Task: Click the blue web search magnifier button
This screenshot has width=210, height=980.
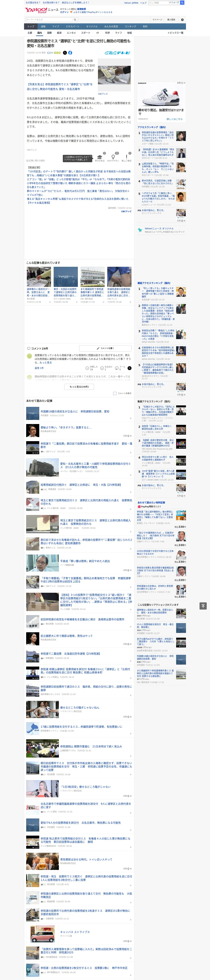Action: (x=182, y=3)
